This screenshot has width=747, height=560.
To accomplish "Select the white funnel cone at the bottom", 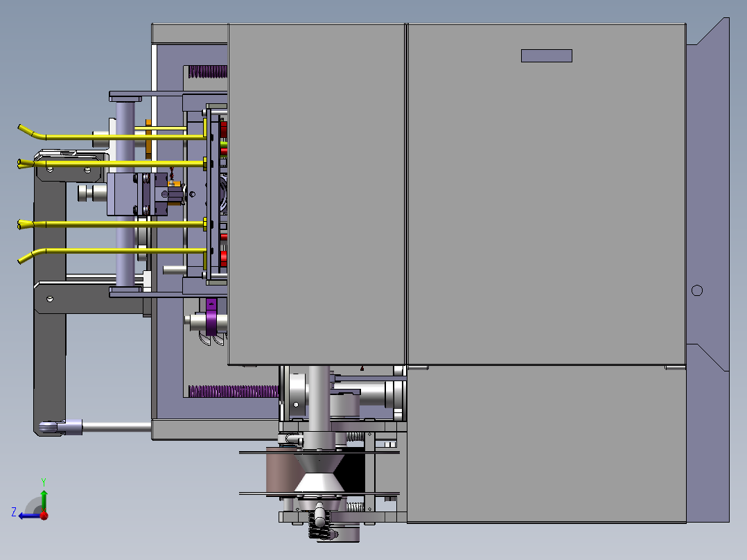I will (x=319, y=483).
